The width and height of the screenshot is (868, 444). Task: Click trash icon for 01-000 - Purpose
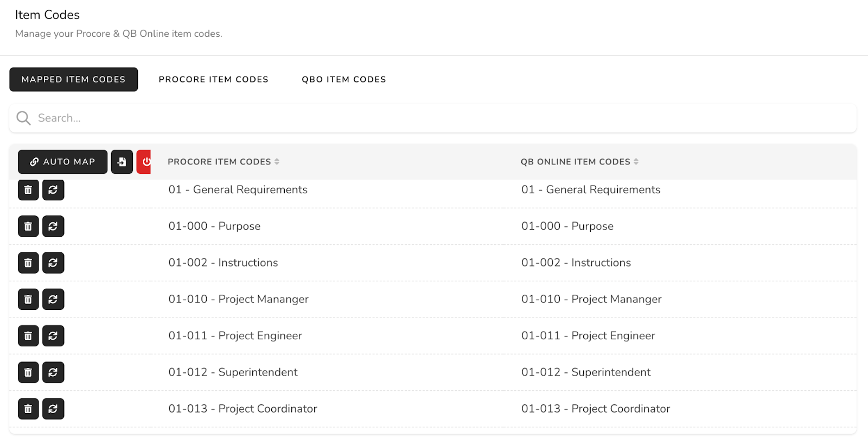click(x=28, y=226)
